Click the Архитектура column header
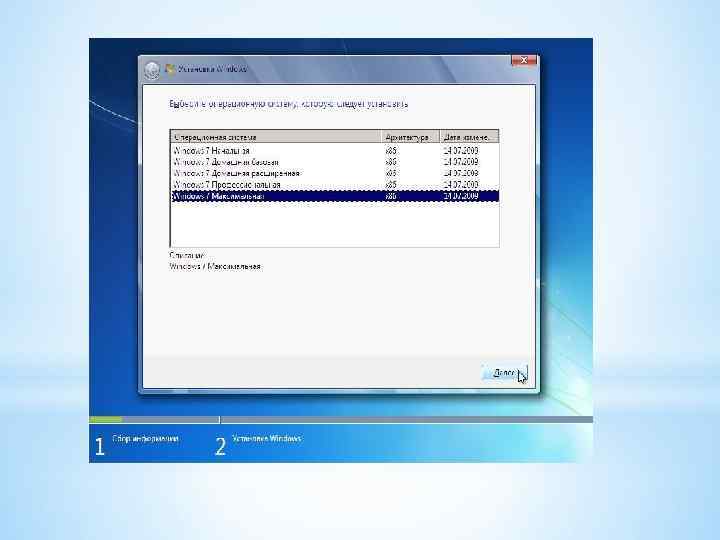The image size is (720, 540). pyautogui.click(x=411, y=137)
